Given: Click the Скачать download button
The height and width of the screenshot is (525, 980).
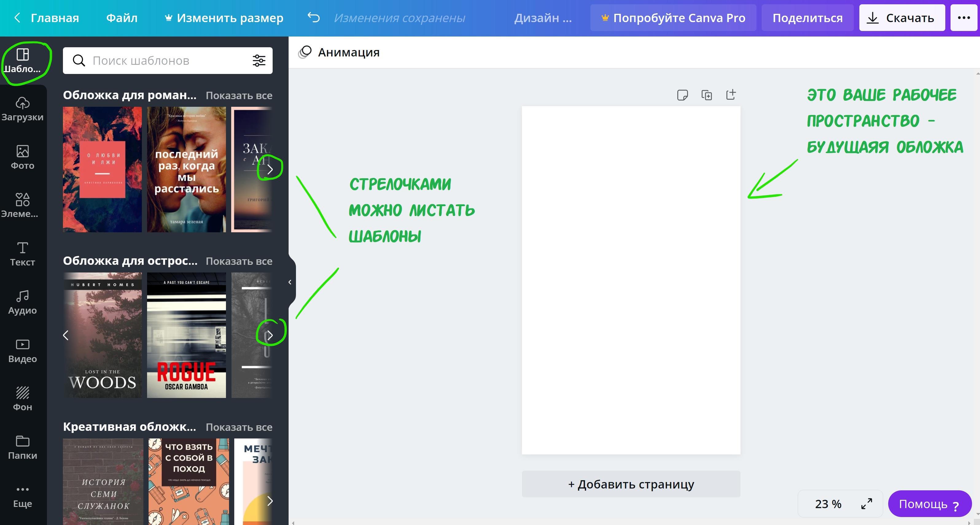Looking at the screenshot, I should pyautogui.click(x=902, y=18).
